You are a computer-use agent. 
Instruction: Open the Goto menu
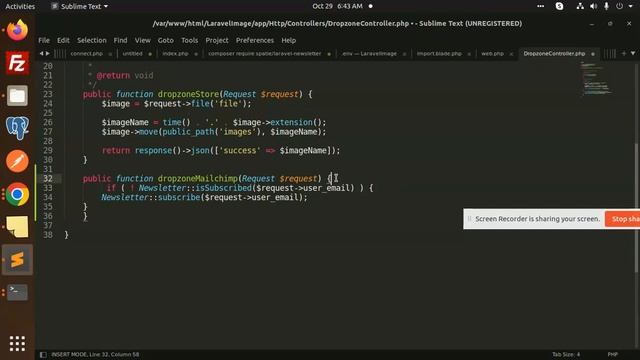click(166, 40)
